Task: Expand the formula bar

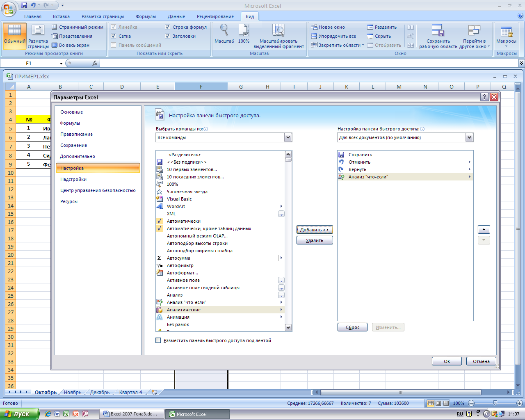Action: click(521, 63)
